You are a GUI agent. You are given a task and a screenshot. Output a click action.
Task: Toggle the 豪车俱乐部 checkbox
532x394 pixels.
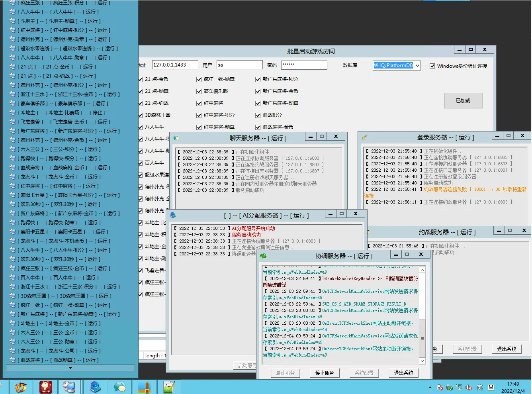coord(199,91)
